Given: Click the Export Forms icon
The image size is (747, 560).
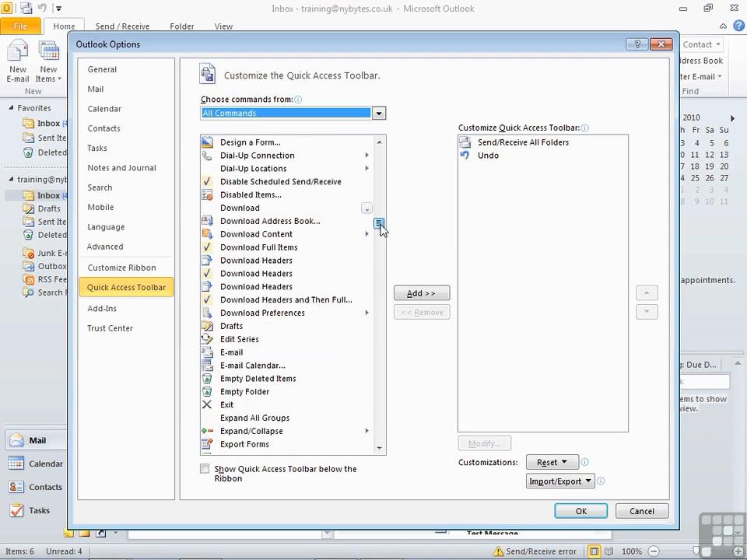Looking at the screenshot, I should pyautogui.click(x=207, y=444).
